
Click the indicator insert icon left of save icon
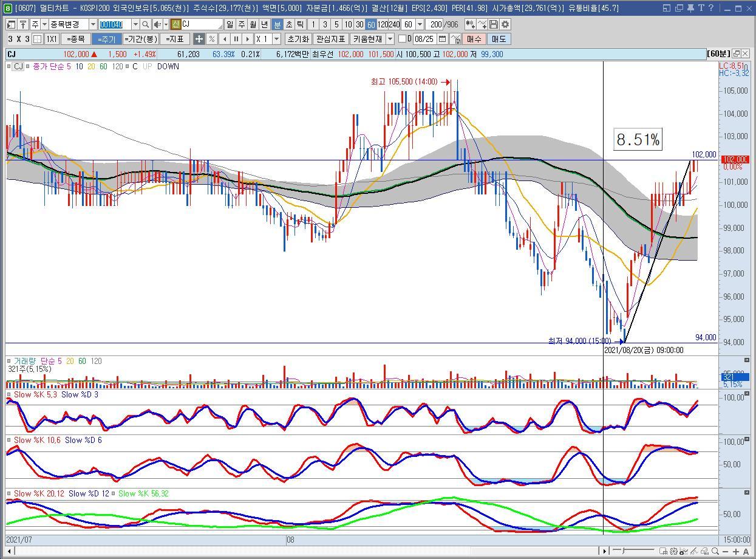coord(482,24)
